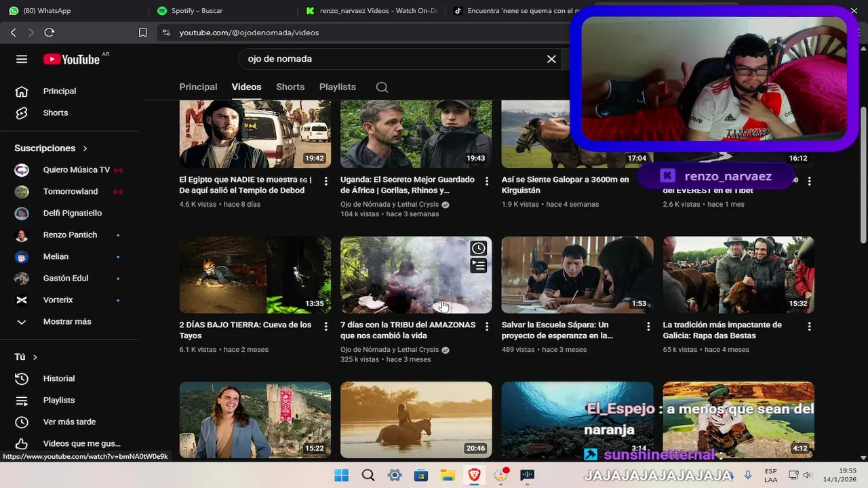The height and width of the screenshot is (488, 868).
Task: Expand the Suscripciones section chevron
Action: (85, 148)
